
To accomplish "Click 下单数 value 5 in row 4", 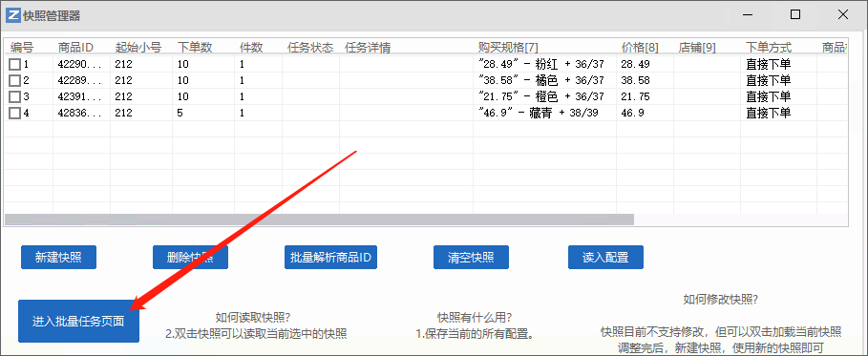I will [x=180, y=113].
